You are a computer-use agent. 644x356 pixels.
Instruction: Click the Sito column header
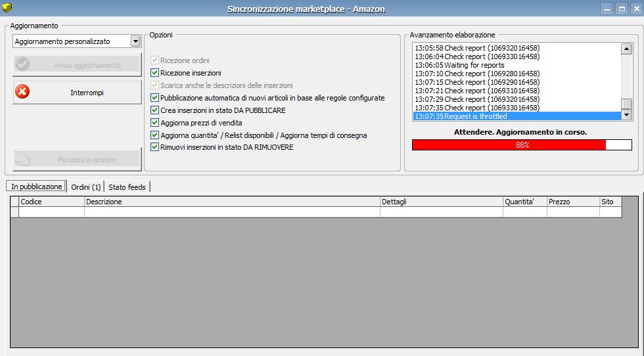tap(610, 202)
